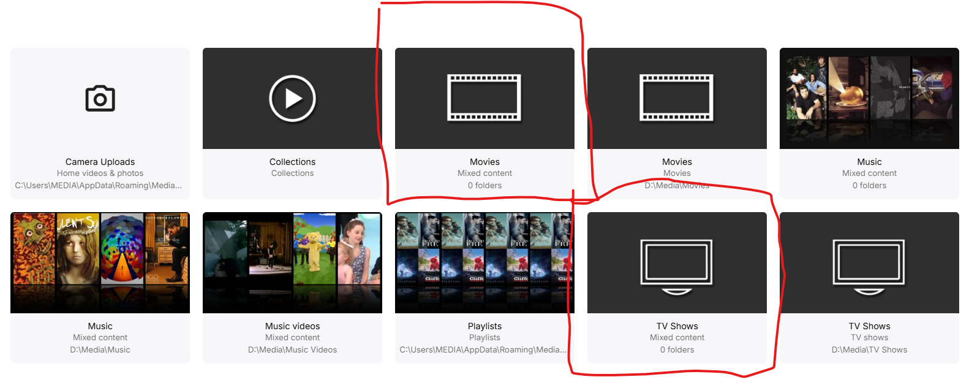Click the gray "TV shows" content type subtitle
980x385 pixels.
point(869,338)
